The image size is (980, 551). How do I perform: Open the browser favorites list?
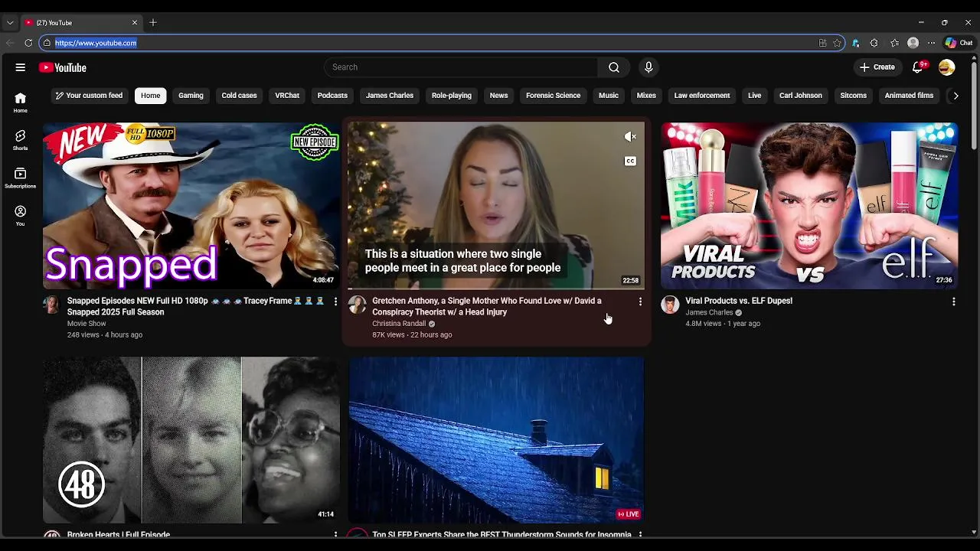(x=894, y=43)
